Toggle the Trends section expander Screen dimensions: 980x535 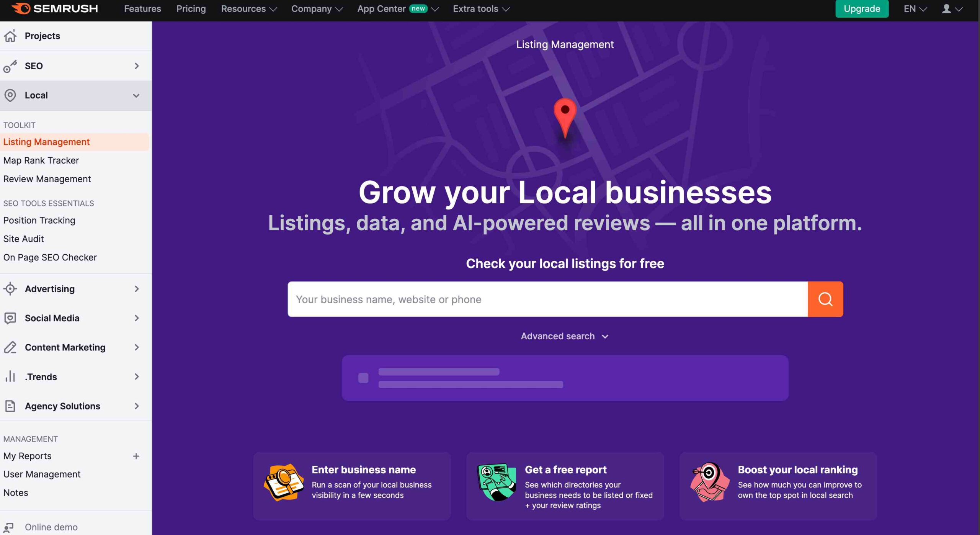[136, 377]
